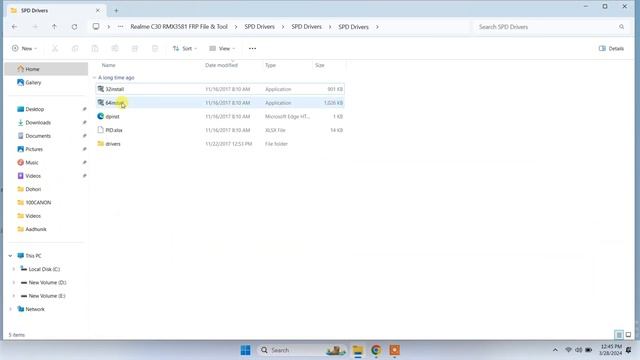Open the battery status in tray
This screenshot has height=360, width=640.
point(589,350)
